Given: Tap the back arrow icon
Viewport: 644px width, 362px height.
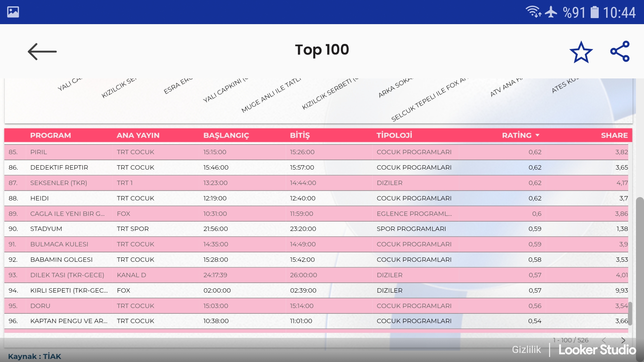Looking at the screenshot, I should pyautogui.click(x=42, y=52).
